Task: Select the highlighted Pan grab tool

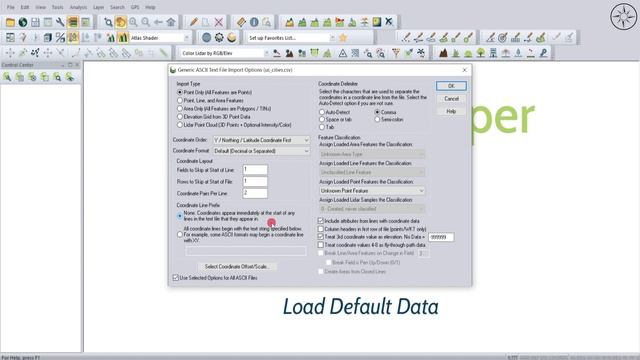Action: point(120,22)
